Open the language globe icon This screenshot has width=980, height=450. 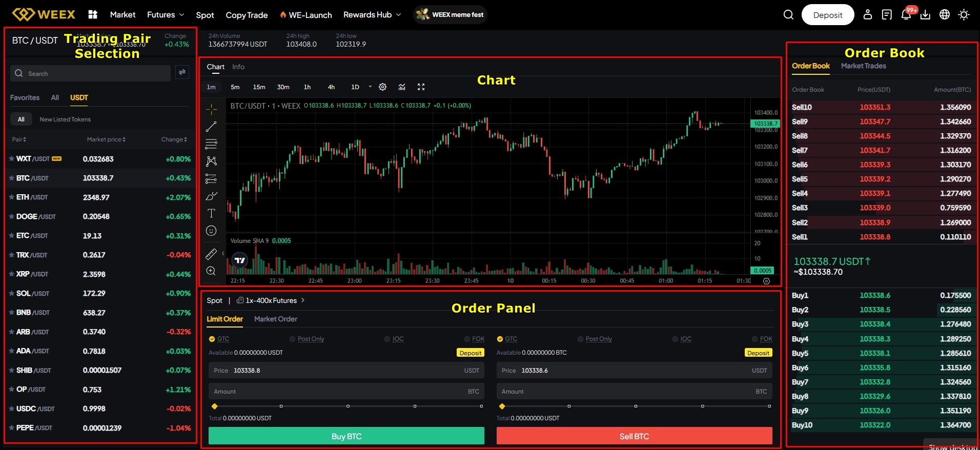[945, 15]
